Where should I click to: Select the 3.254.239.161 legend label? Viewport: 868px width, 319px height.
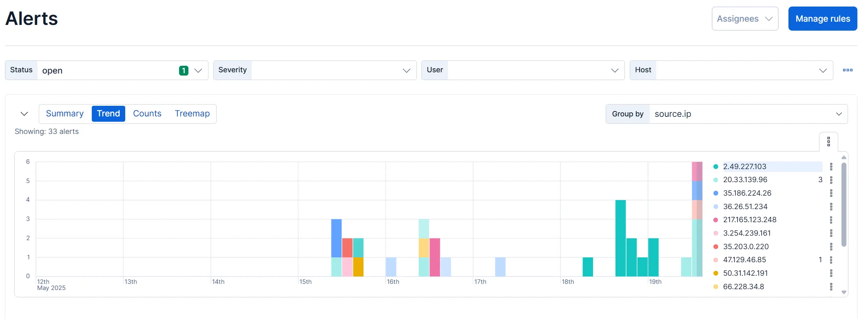(x=747, y=233)
